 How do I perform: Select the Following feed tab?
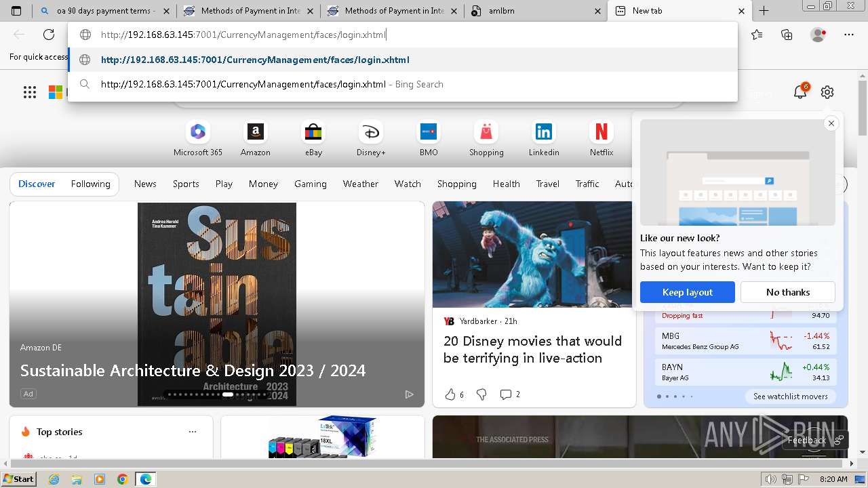coord(90,184)
